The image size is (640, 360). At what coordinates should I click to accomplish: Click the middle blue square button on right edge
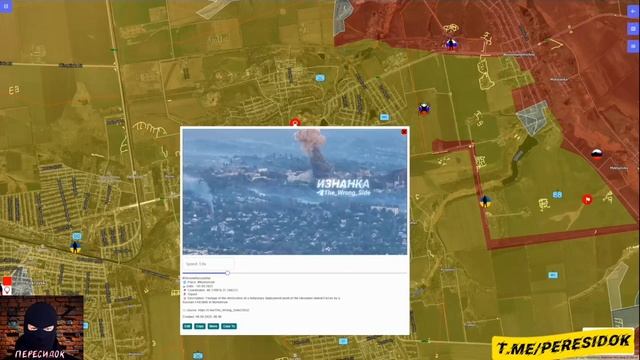[x=633, y=29]
